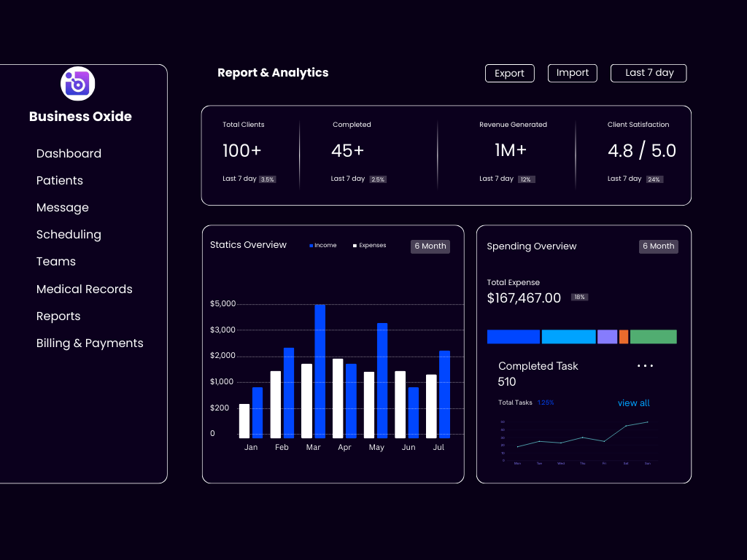This screenshot has height=560, width=747.
Task: Navigate to Billing & Payments
Action: [90, 343]
